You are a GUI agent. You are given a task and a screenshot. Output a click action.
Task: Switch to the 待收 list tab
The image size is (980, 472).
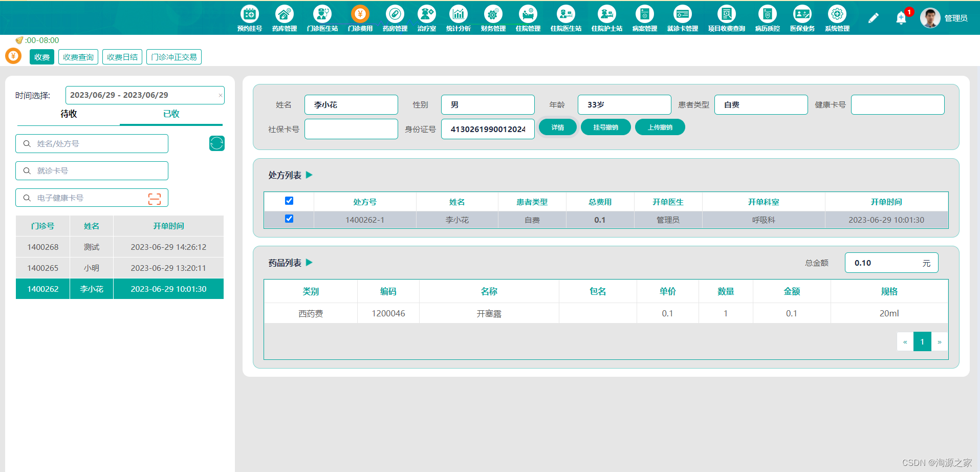pyautogui.click(x=69, y=114)
